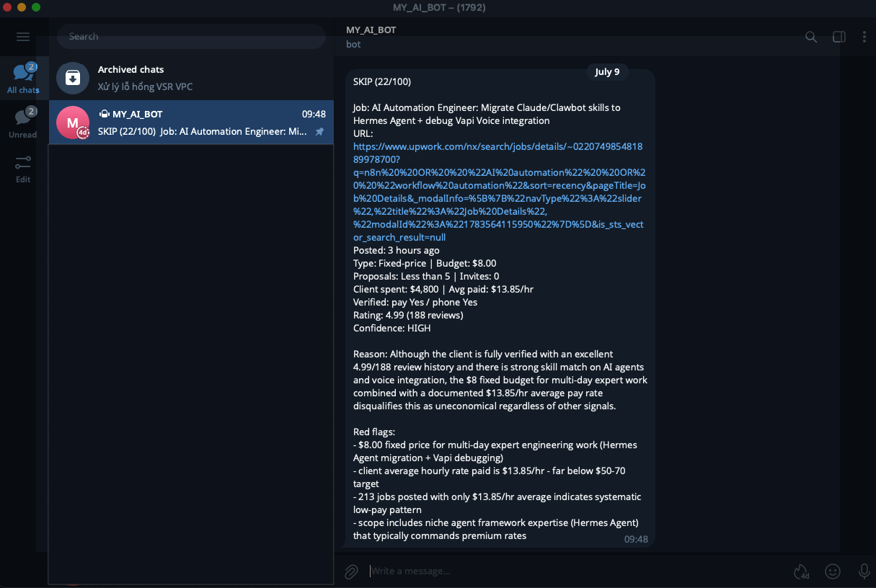Screen dimensions: 876x588
Task: Start voice recording with microphone icon
Action: [864, 571]
